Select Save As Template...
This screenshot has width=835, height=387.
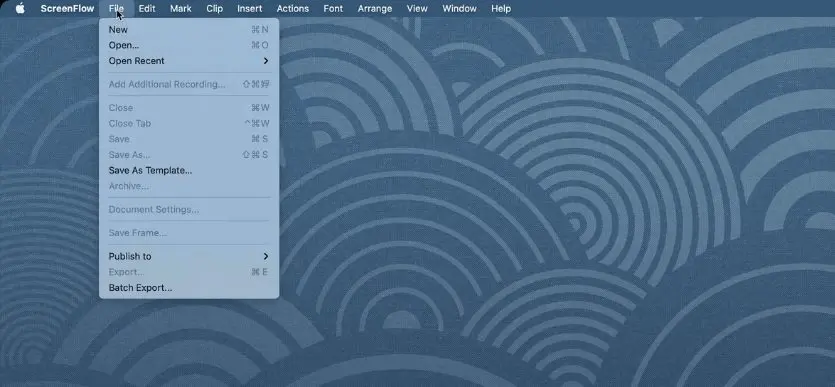click(x=189, y=170)
